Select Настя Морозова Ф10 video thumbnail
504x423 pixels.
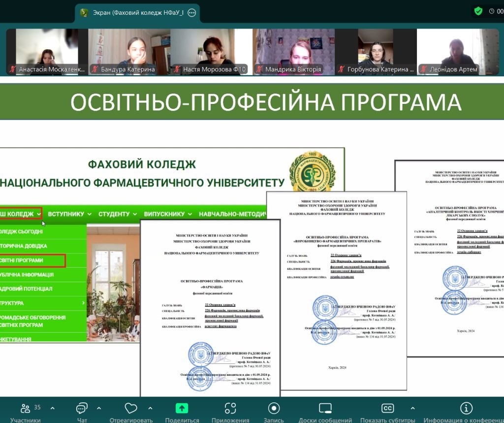click(212, 52)
